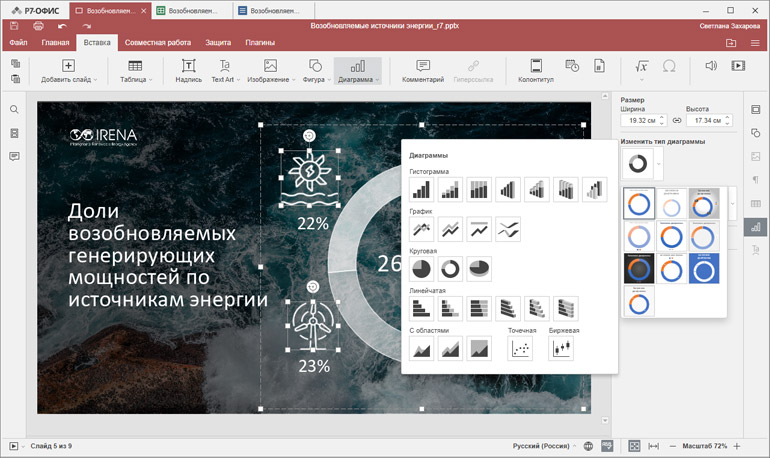The image size is (770, 458).
Task: Click the Надпись text box tool
Action: [188, 70]
